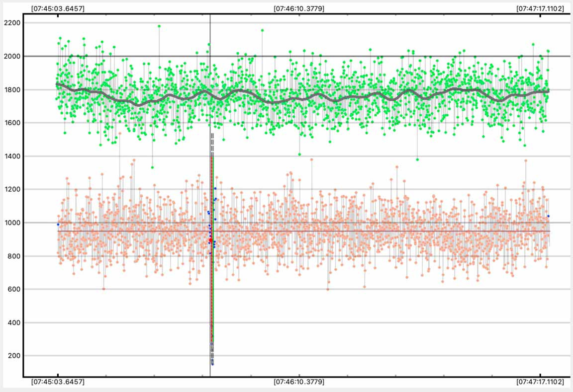This screenshot has height=392, width=573.
Task: Click the bottom-center timestamp 07:46:10.3779
Action: coord(299,382)
